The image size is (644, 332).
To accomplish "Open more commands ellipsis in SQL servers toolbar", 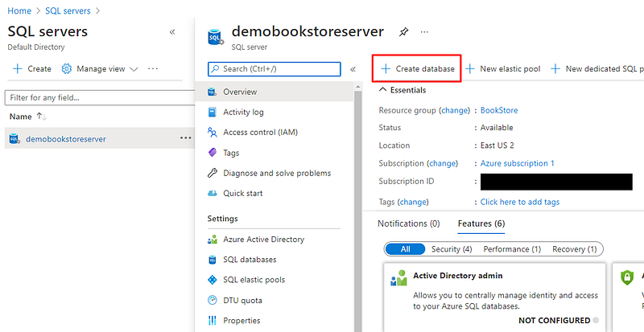I will [x=153, y=69].
